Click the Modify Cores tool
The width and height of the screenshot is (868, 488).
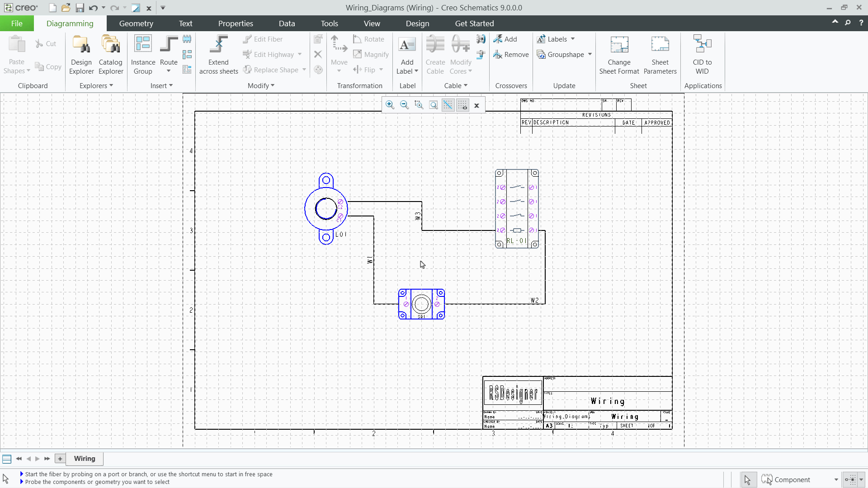tap(461, 55)
